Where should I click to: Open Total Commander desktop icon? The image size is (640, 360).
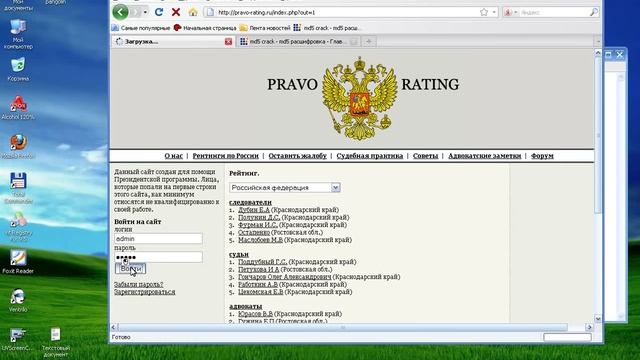click(x=18, y=188)
